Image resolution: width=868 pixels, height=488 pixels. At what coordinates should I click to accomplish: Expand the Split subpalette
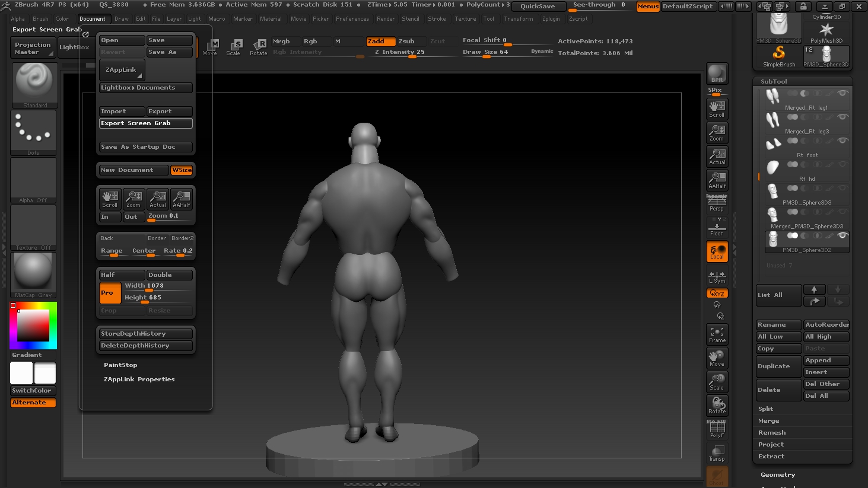765,409
